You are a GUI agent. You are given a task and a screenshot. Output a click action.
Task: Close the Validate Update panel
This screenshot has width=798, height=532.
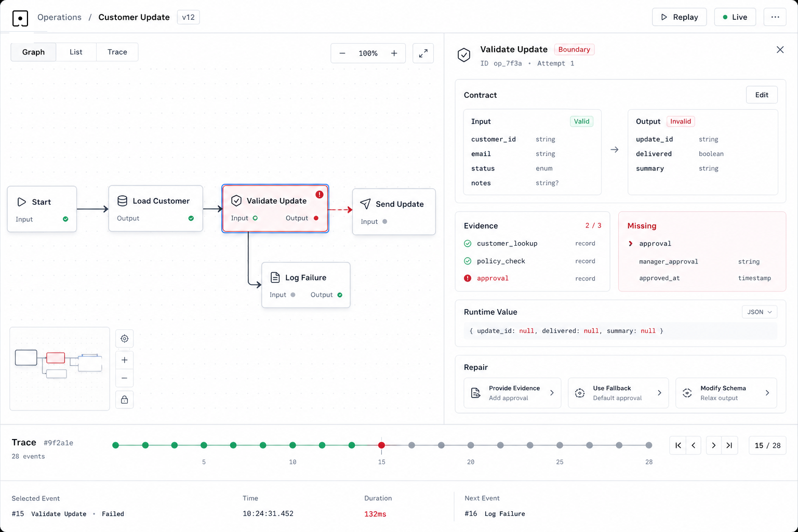click(x=780, y=50)
